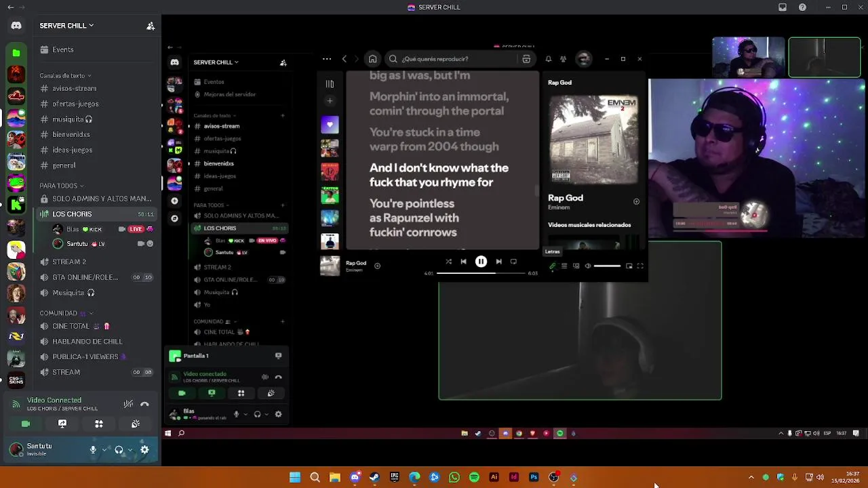Open Spotify connect-to-device icon in stream
The image size is (868, 488).
[576, 266]
